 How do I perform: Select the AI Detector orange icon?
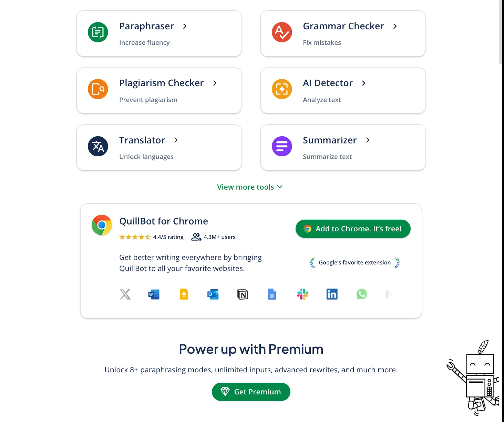pyautogui.click(x=281, y=89)
